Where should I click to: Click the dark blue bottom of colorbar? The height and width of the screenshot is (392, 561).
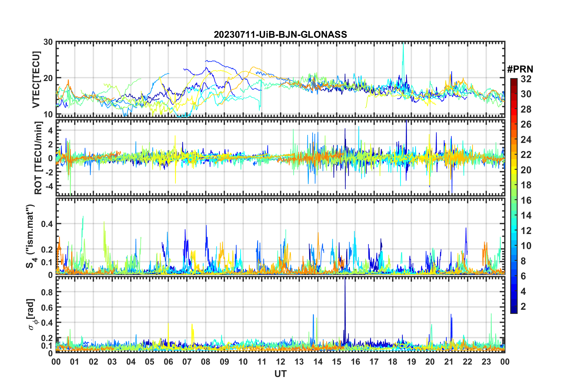coord(514,310)
